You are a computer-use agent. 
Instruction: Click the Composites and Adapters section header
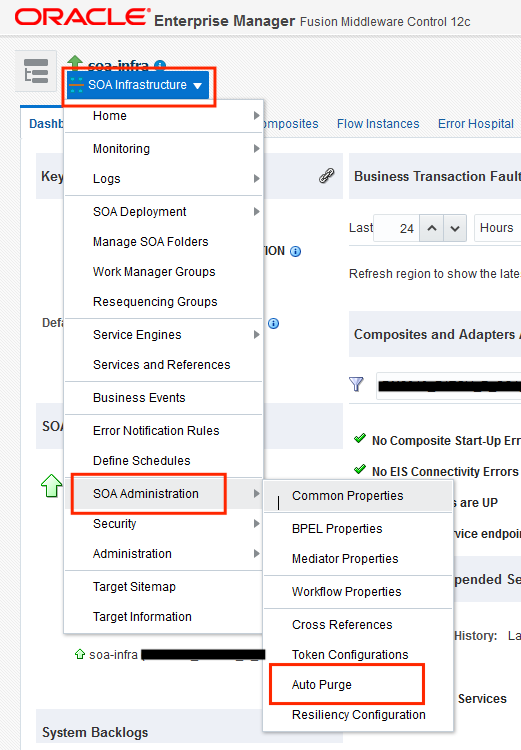pos(437,334)
